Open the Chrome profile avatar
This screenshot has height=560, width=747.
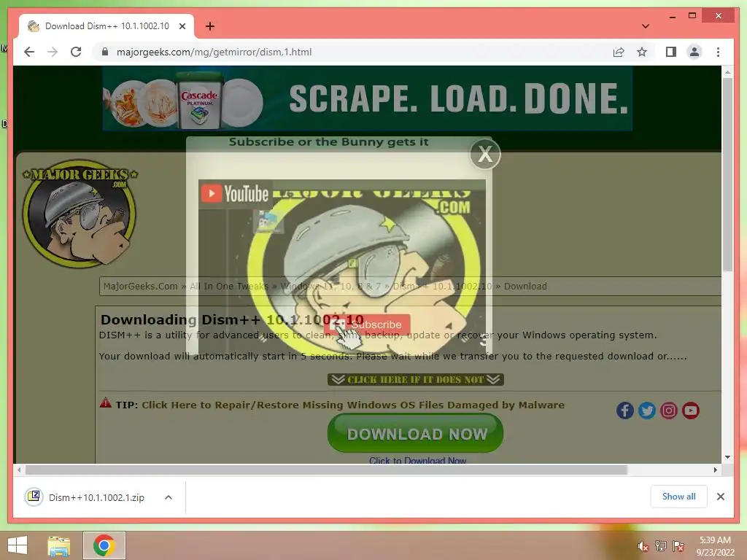[694, 52]
